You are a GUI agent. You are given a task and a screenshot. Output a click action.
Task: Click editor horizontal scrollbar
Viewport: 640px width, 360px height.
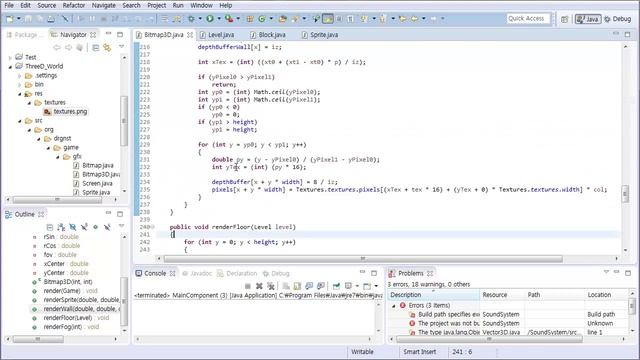pos(363,258)
